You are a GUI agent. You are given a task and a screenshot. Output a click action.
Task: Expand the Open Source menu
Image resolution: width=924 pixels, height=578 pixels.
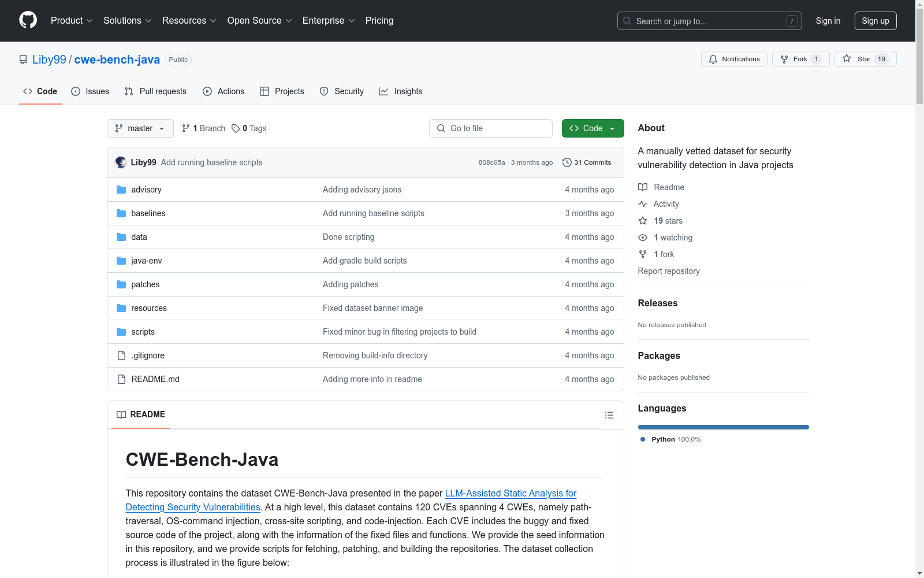click(260, 20)
